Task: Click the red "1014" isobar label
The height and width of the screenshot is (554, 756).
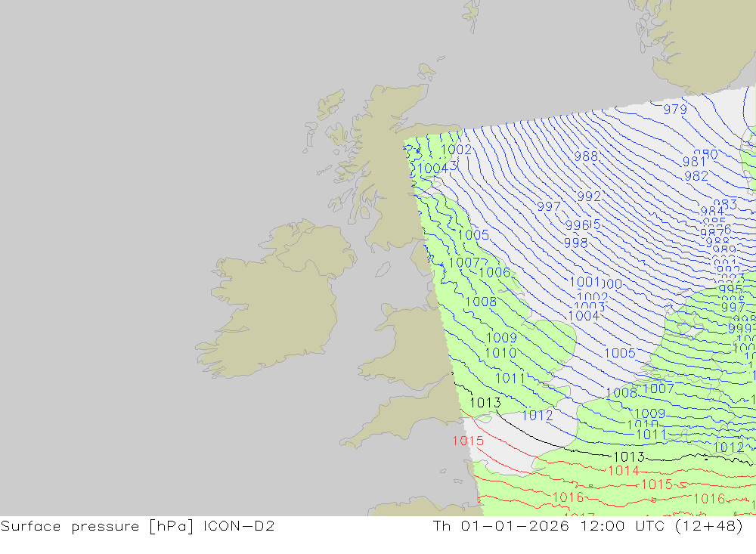Action: tap(624, 471)
